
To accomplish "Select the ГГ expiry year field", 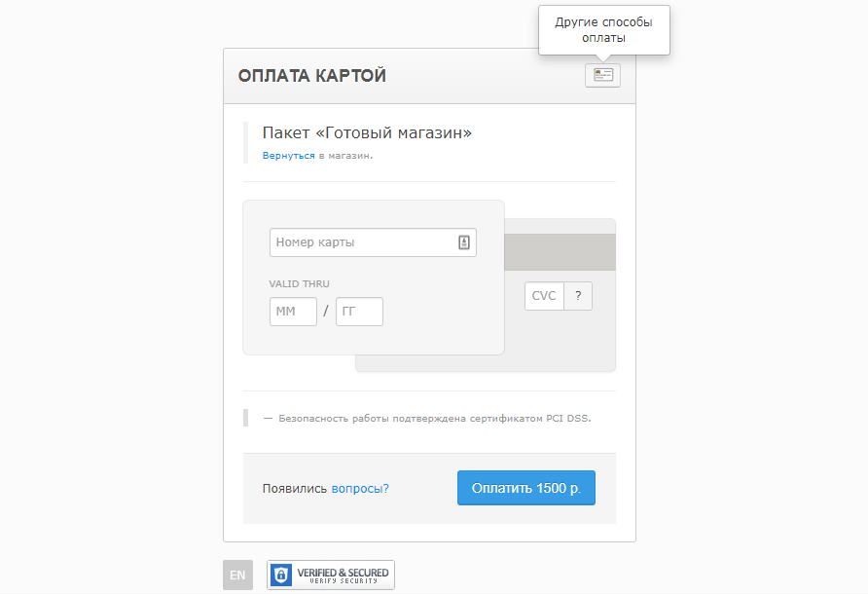I will (x=359, y=312).
